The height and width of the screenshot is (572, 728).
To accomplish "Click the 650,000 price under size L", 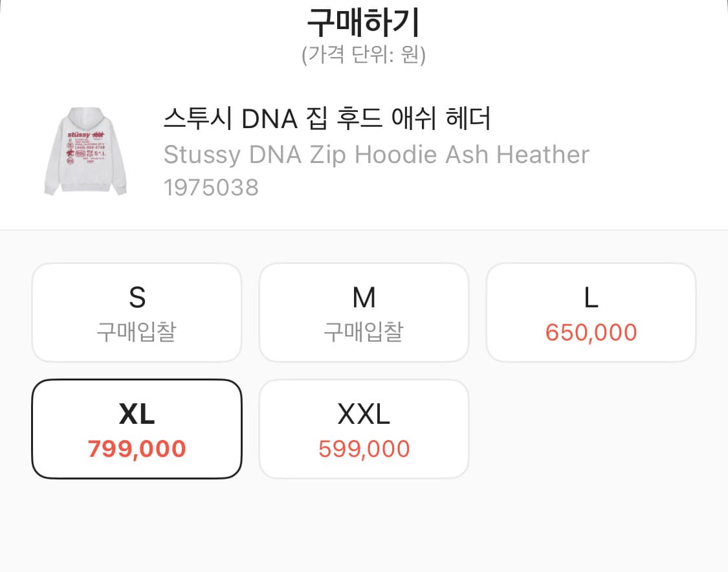I will (x=591, y=332).
